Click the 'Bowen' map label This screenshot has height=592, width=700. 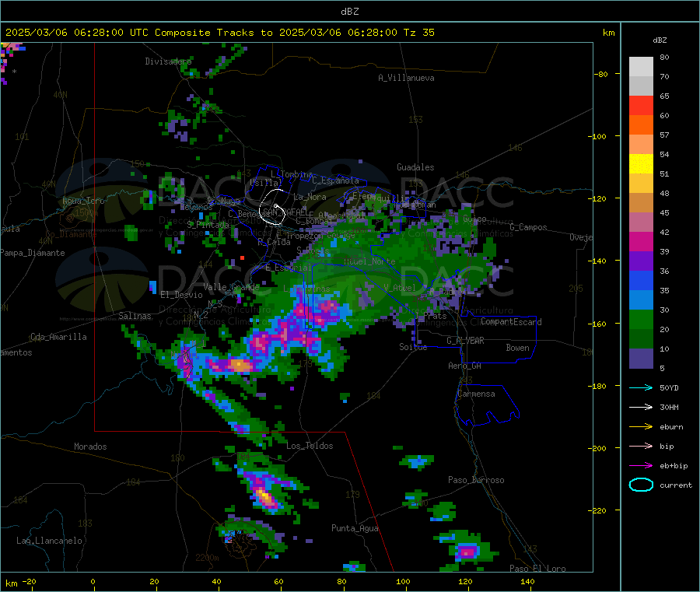(518, 348)
